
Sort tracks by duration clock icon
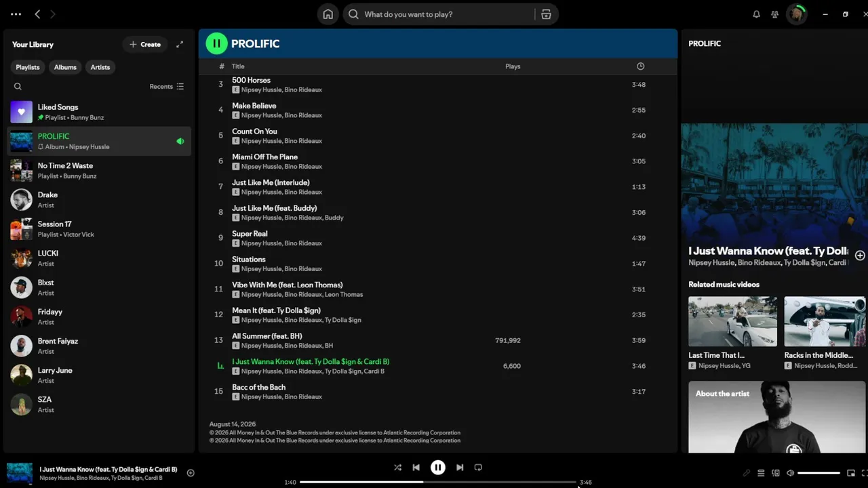click(x=640, y=66)
